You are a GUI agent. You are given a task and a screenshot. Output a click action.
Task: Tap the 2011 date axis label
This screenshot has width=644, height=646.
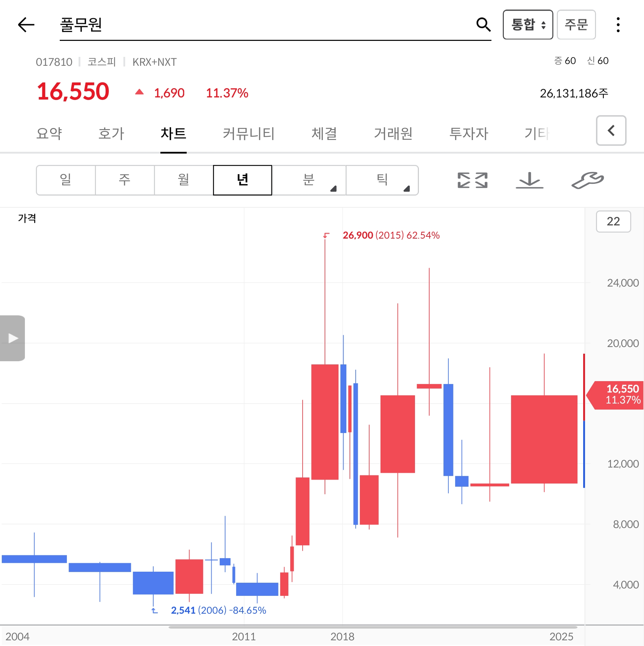point(244,637)
